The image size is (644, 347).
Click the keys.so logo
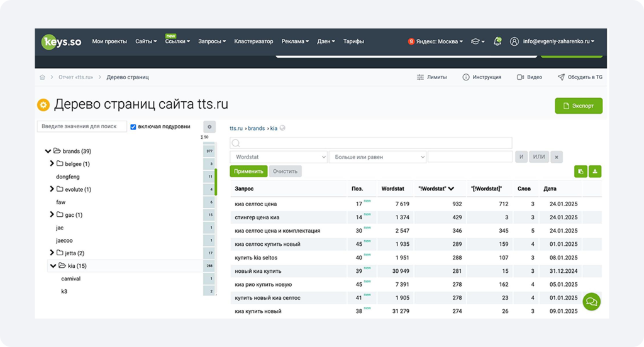62,41
